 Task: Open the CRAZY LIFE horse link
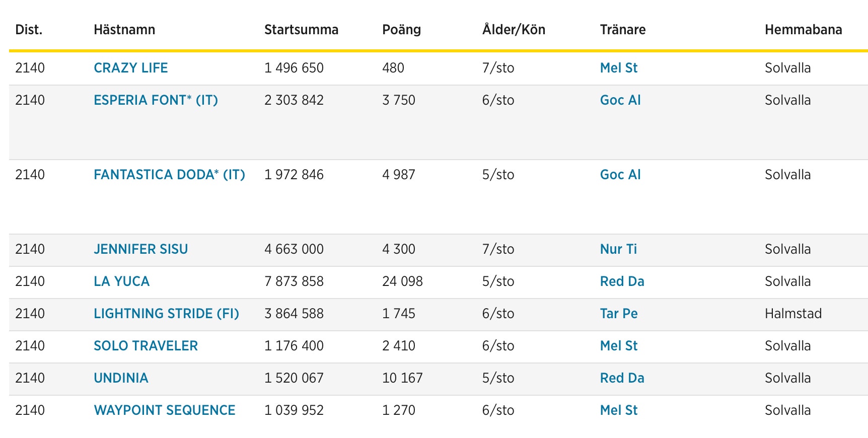pyautogui.click(x=130, y=68)
